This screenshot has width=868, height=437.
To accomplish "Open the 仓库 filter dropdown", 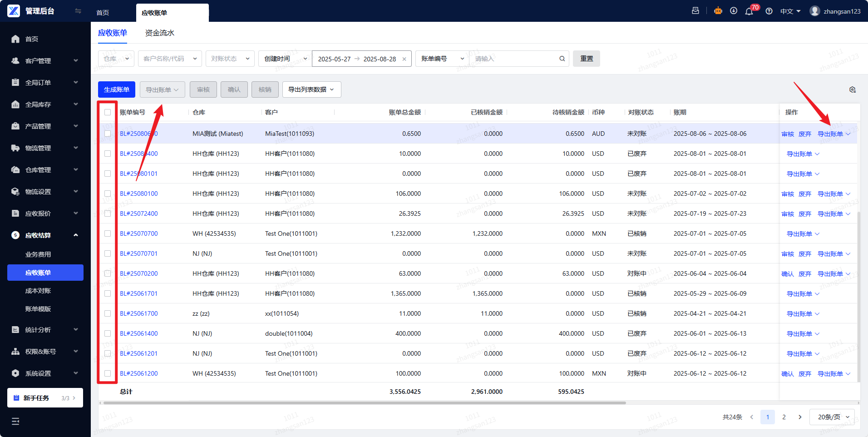I will pyautogui.click(x=116, y=59).
